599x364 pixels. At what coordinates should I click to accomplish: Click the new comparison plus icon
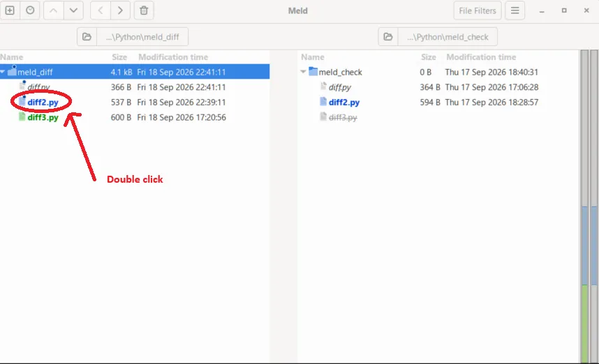point(10,10)
